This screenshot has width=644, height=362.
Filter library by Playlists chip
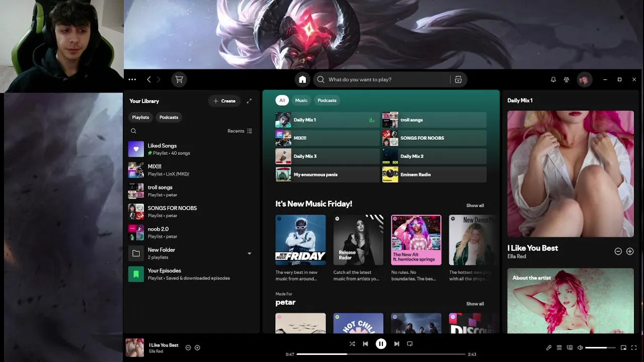click(x=140, y=117)
